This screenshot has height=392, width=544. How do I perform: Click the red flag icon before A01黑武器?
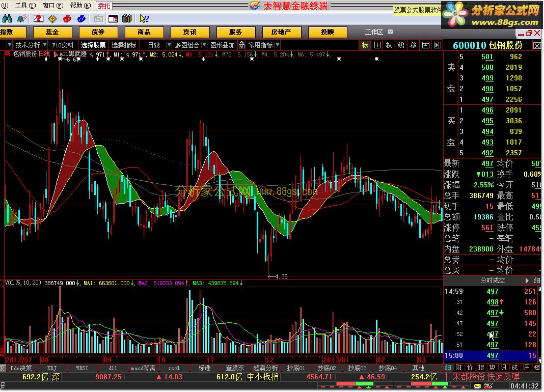(x=55, y=54)
